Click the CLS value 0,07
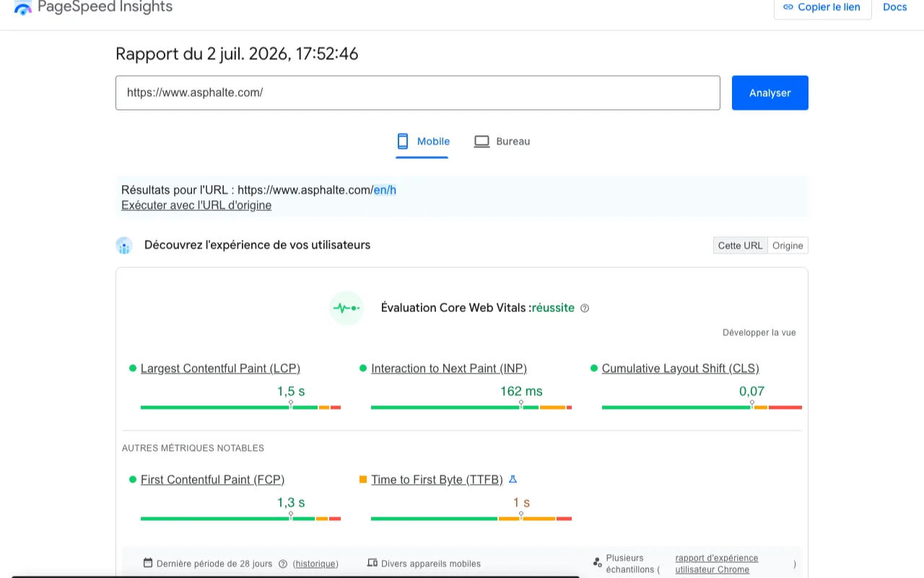Screen dimensions: 924x578 [x=751, y=392]
